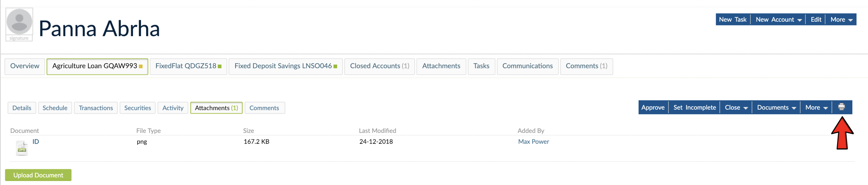The height and width of the screenshot is (185, 868).
Task: Open the Close account dropdown
Action: [x=736, y=107]
